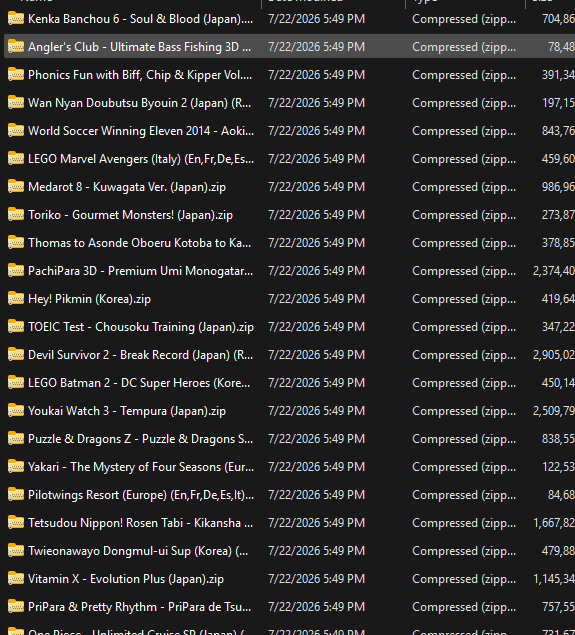This screenshot has height=635, width=575.
Task: Click the zip icon for Devil Survivor 2
Action: [16, 354]
